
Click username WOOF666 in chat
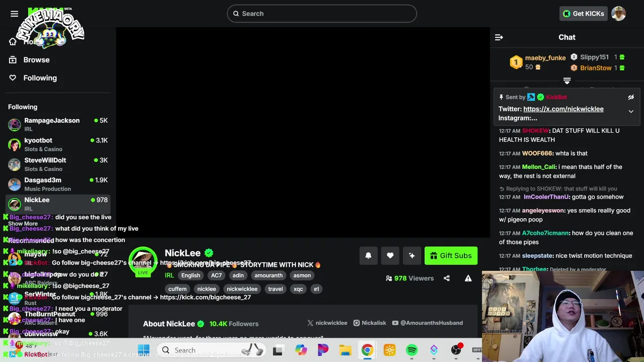pyautogui.click(x=537, y=153)
